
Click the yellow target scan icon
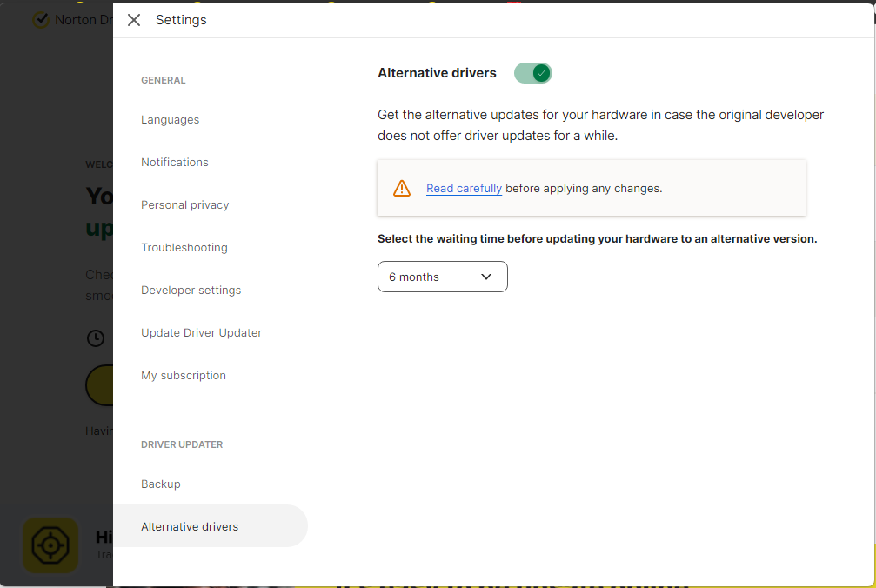point(50,545)
